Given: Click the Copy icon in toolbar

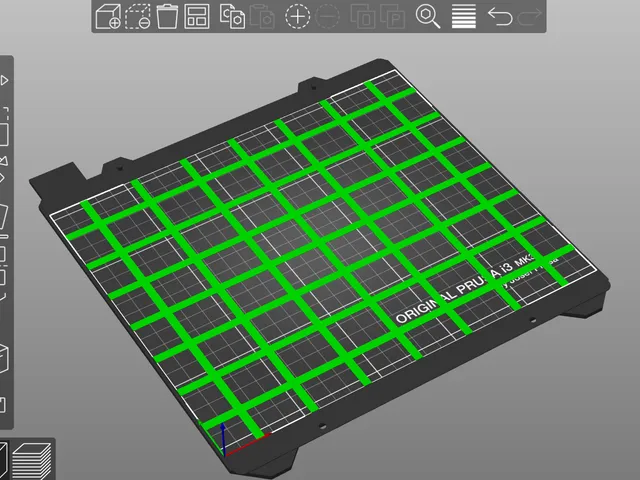Looking at the screenshot, I should [x=232, y=16].
